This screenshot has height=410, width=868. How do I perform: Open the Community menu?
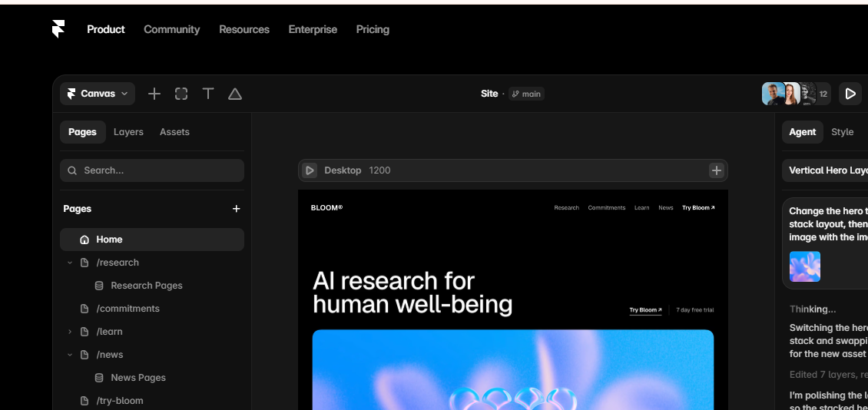171,29
